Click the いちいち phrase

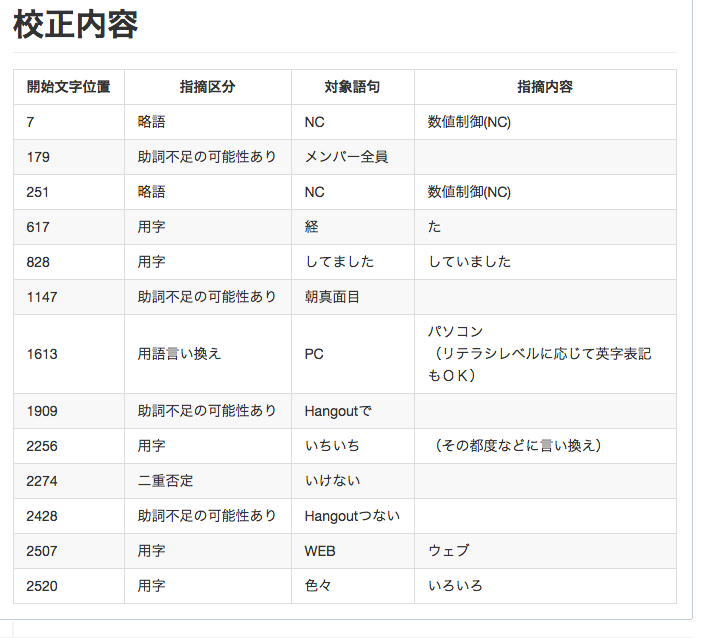tap(332, 446)
